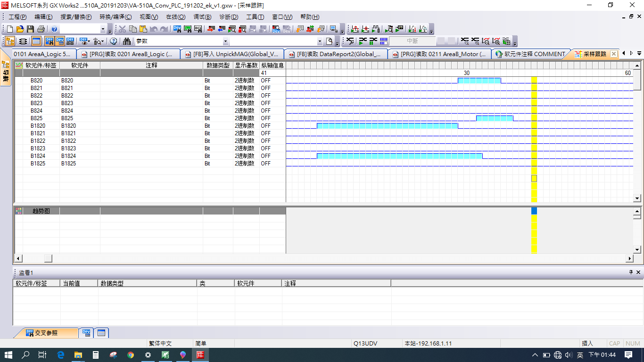Click the binoculars Find icon
Screen dimensions: 644x362
(x=127, y=41)
